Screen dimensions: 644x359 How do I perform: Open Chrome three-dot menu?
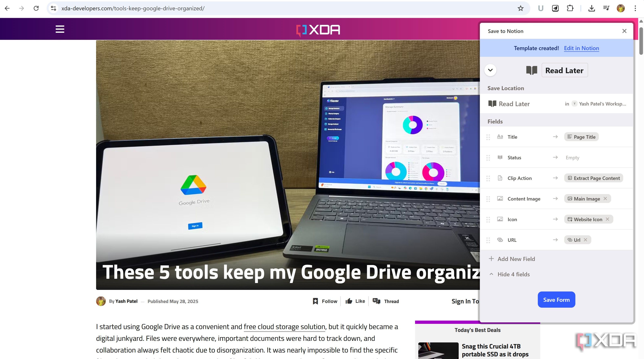tap(635, 8)
